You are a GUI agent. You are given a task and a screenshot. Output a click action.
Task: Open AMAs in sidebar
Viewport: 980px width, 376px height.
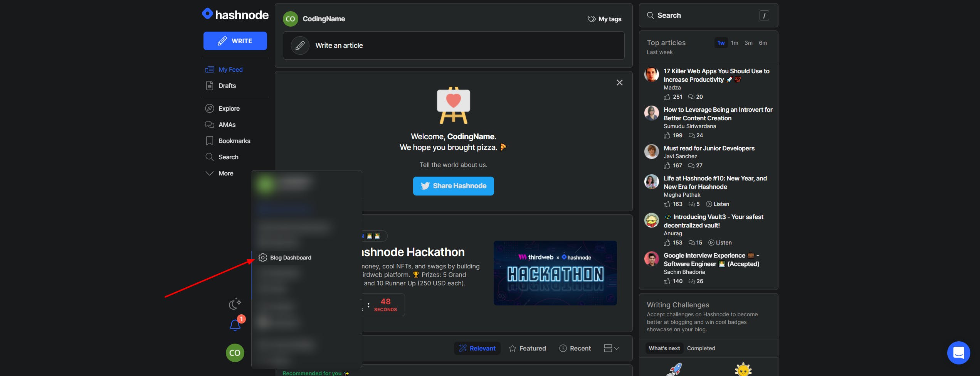[x=220, y=125]
